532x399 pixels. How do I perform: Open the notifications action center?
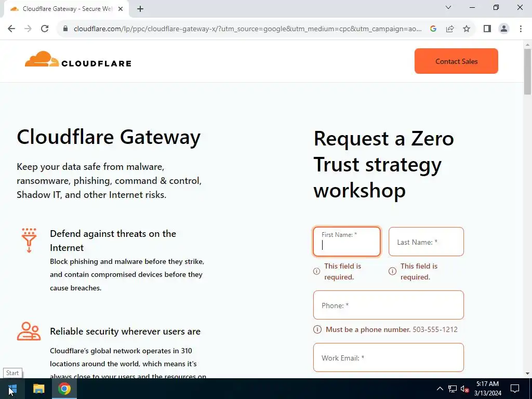pyautogui.click(x=515, y=389)
